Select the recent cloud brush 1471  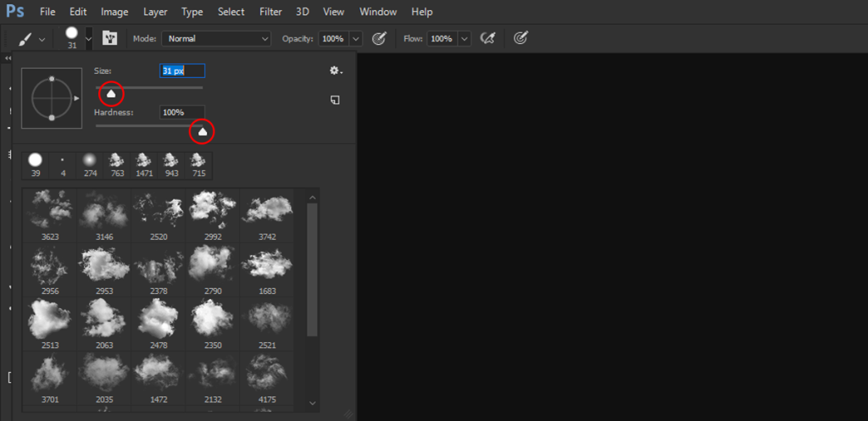(144, 165)
